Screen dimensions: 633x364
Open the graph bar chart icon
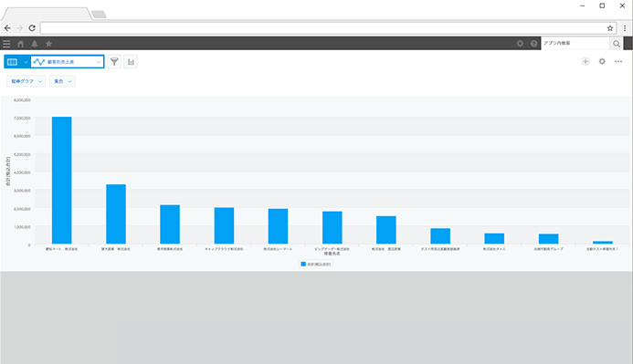click(131, 62)
